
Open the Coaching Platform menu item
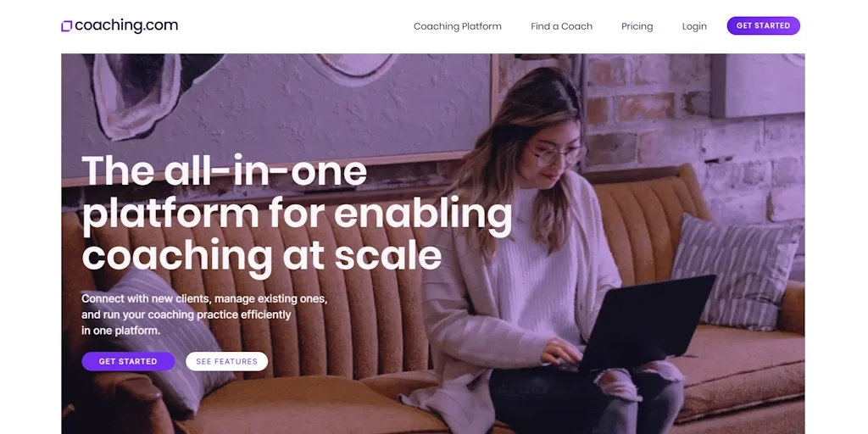457,26
